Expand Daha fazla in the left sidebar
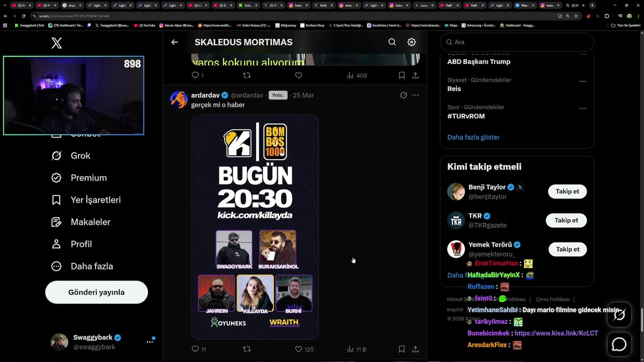The width and height of the screenshot is (644, 362). pyautogui.click(x=82, y=266)
